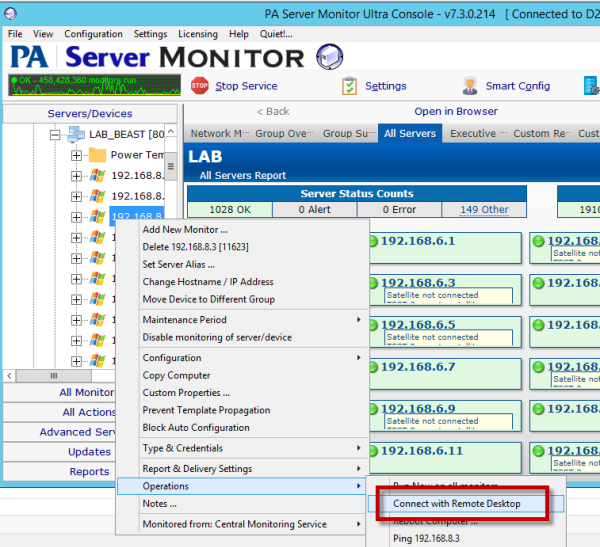Select the Operations menu entry

(241, 486)
